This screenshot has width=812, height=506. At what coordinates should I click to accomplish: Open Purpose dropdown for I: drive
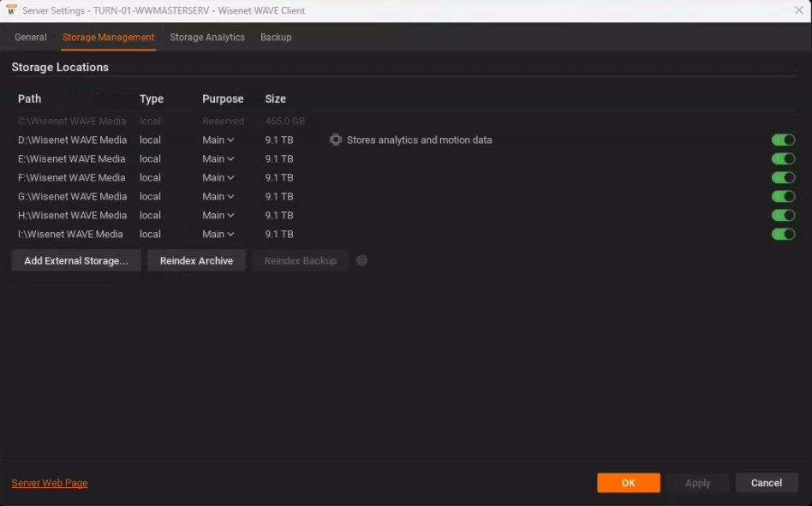click(218, 235)
